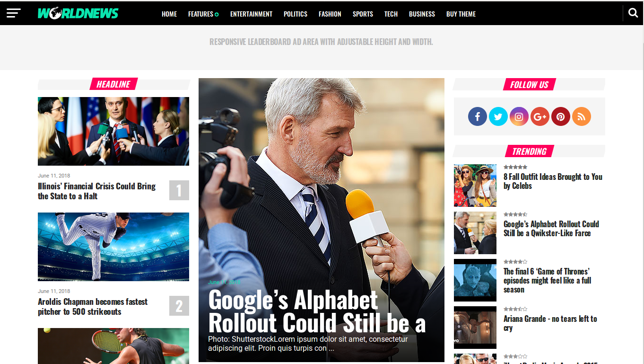Click the WorldNews logo
Viewport: 644px width, 364px height.
click(78, 13)
